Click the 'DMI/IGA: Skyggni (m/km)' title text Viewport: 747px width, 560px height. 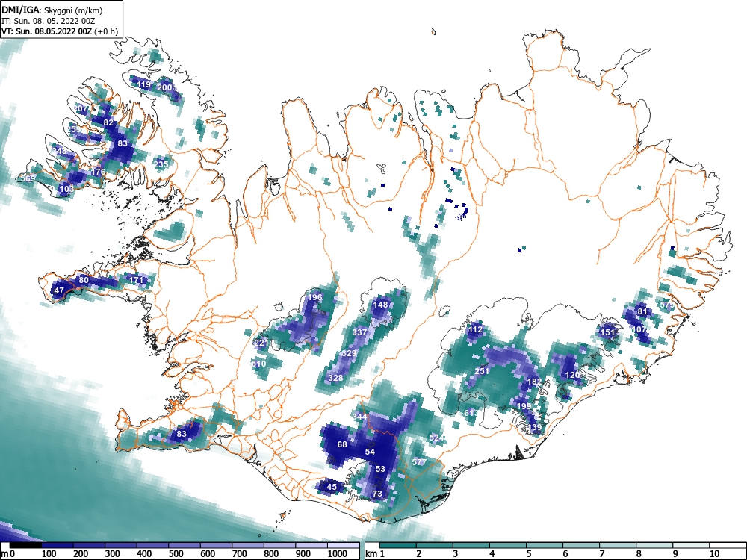tap(52, 10)
